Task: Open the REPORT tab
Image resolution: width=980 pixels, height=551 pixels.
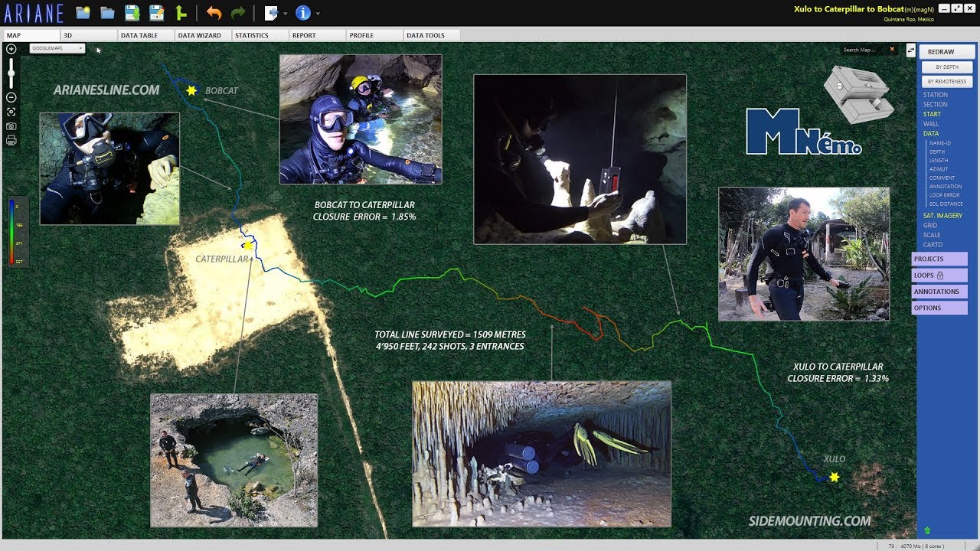Action: [317, 35]
